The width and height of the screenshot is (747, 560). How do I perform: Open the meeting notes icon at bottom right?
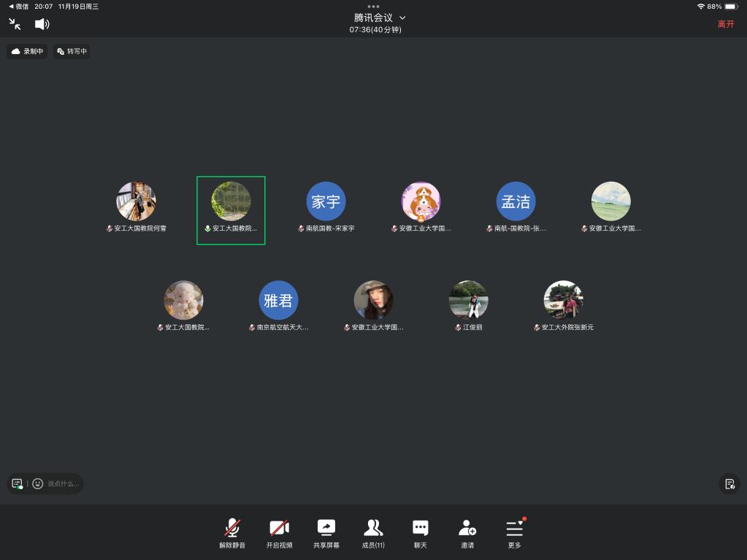click(729, 483)
